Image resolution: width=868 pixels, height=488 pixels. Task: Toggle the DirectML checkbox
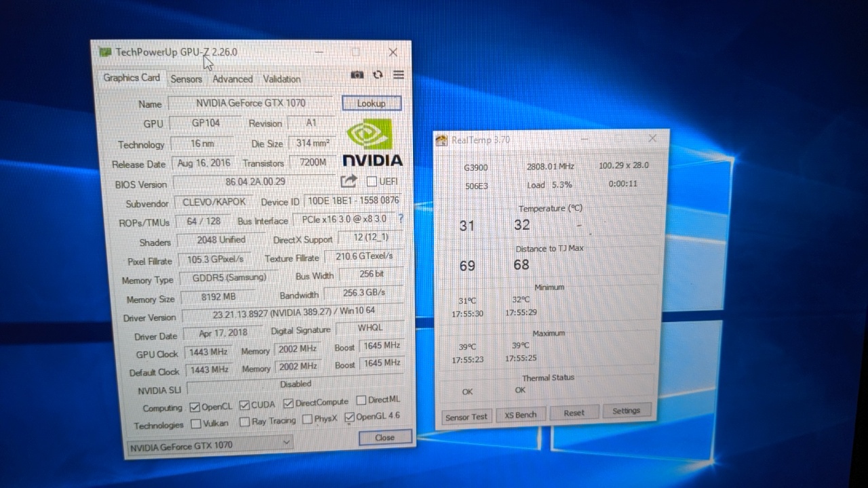click(x=361, y=400)
